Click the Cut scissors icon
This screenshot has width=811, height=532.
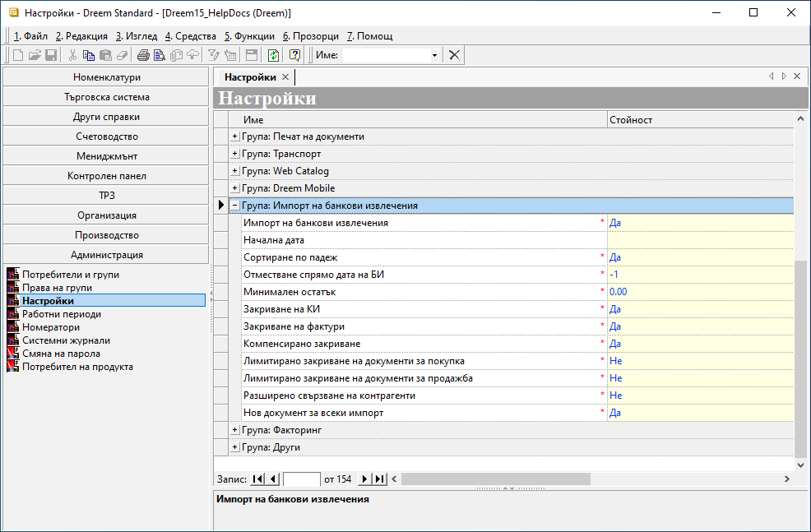(x=72, y=55)
